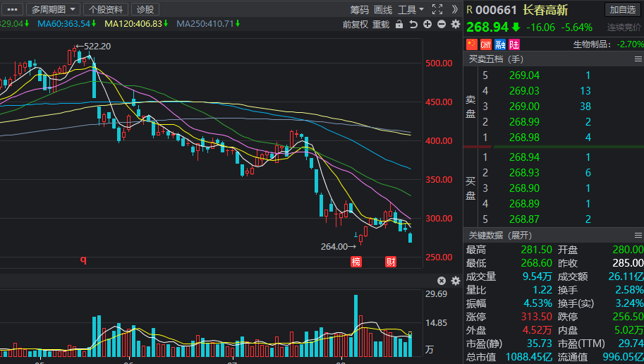Click the 陆 stock connect badge
The width and height of the screenshot is (644, 364).
point(514,44)
